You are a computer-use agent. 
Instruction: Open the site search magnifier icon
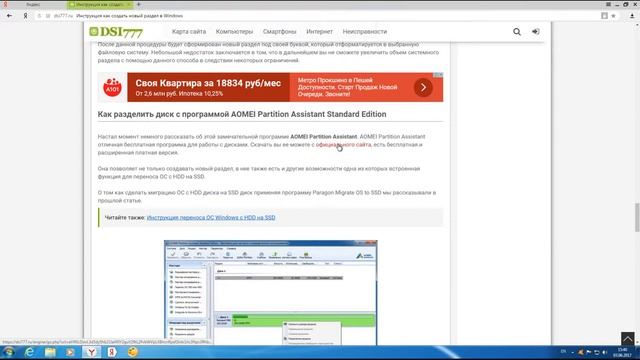[x=517, y=31]
